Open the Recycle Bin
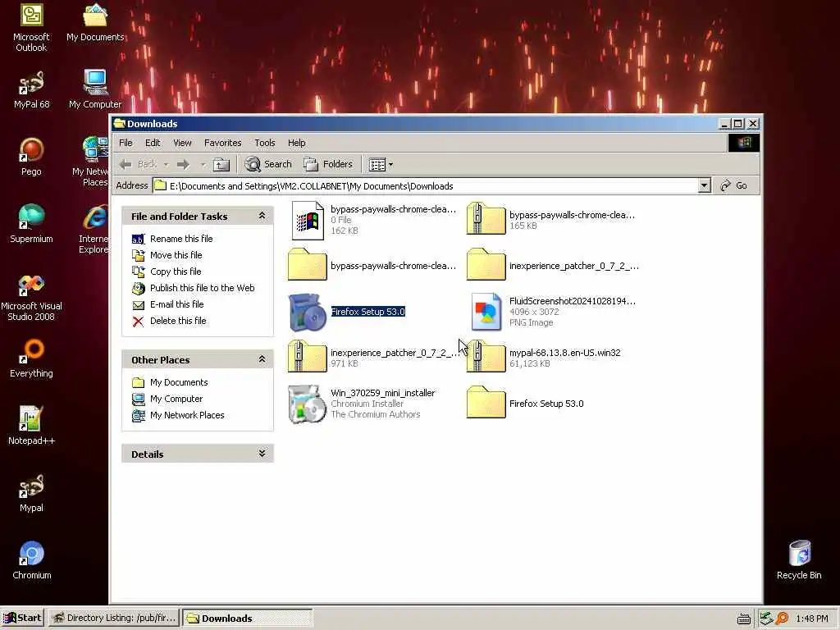Image resolution: width=840 pixels, height=630 pixels. (799, 559)
